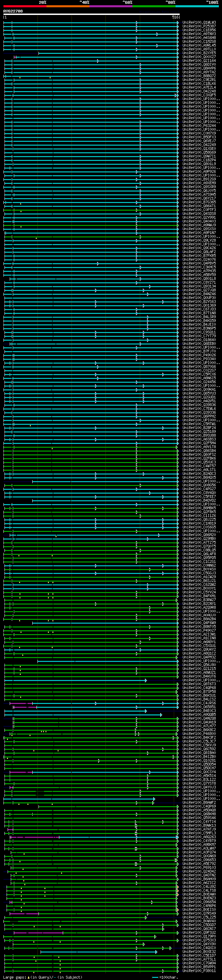Open the UniRef100_A7TZ75 hit
The width and height of the screenshot is (222, 980).
coord(199,542)
